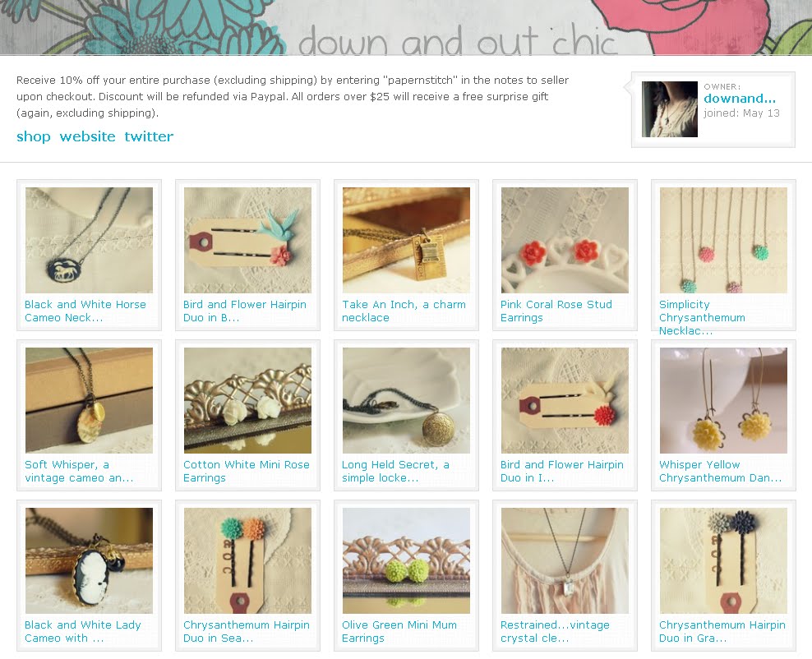The height and width of the screenshot is (659, 812).
Task: Open Bird and Flower Hairpin Duo blue bird image
Action: coord(247,240)
